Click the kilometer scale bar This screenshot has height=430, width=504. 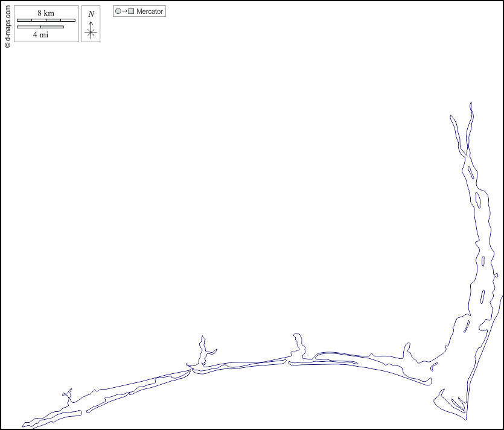[x=46, y=21]
